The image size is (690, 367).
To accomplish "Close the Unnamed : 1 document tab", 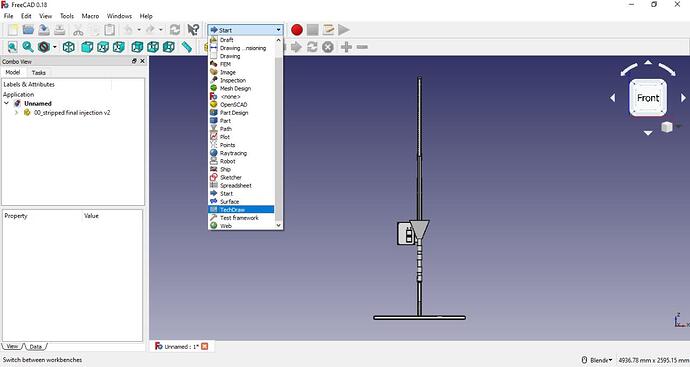I will (205, 347).
